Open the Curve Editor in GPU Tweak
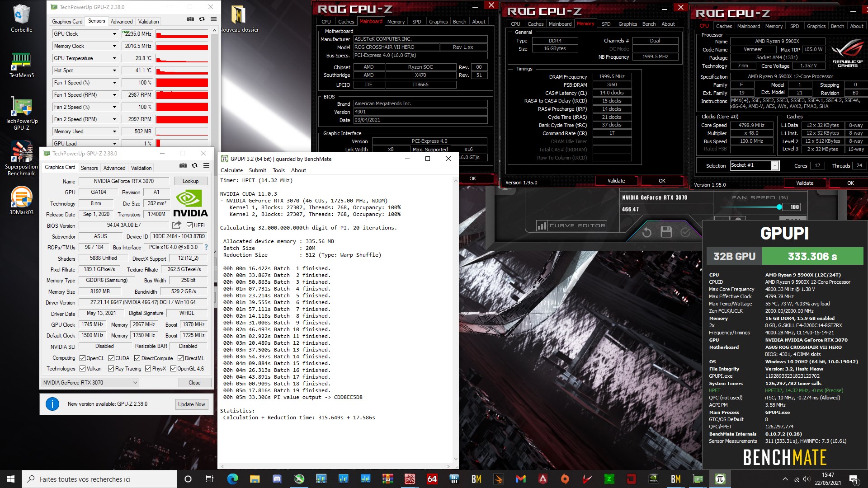Image resolution: width=868 pixels, height=488 pixels. click(x=571, y=225)
